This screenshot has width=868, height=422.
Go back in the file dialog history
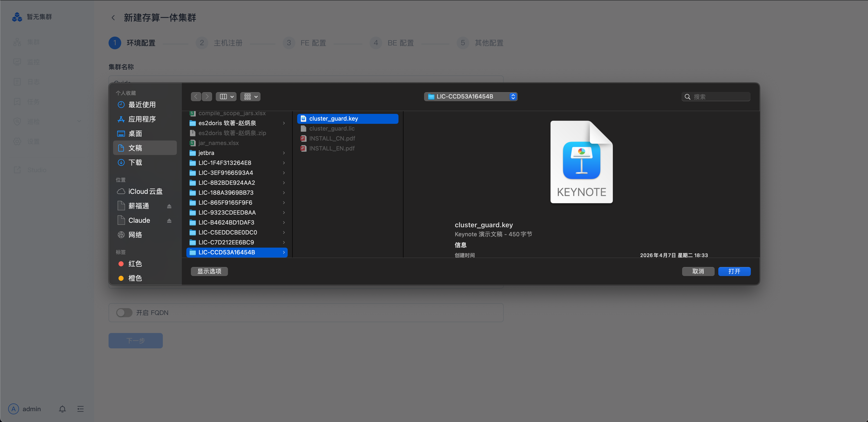[196, 97]
